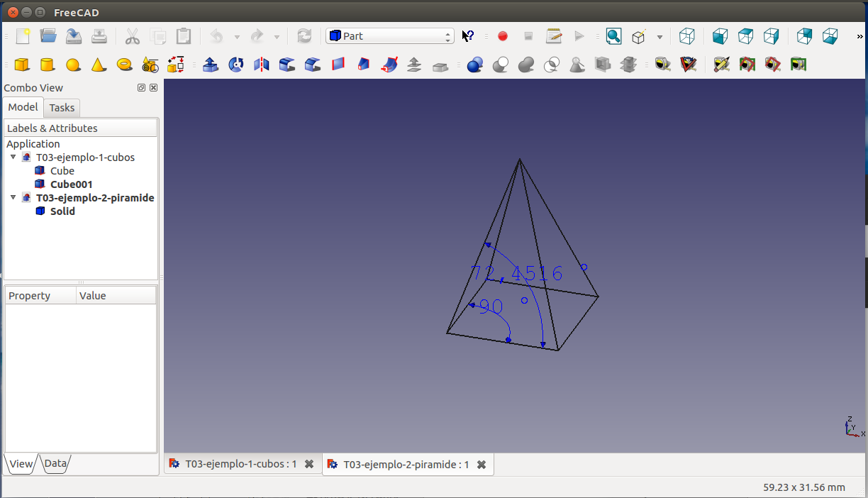
Task: Click the torus primitive icon
Action: coord(125,65)
